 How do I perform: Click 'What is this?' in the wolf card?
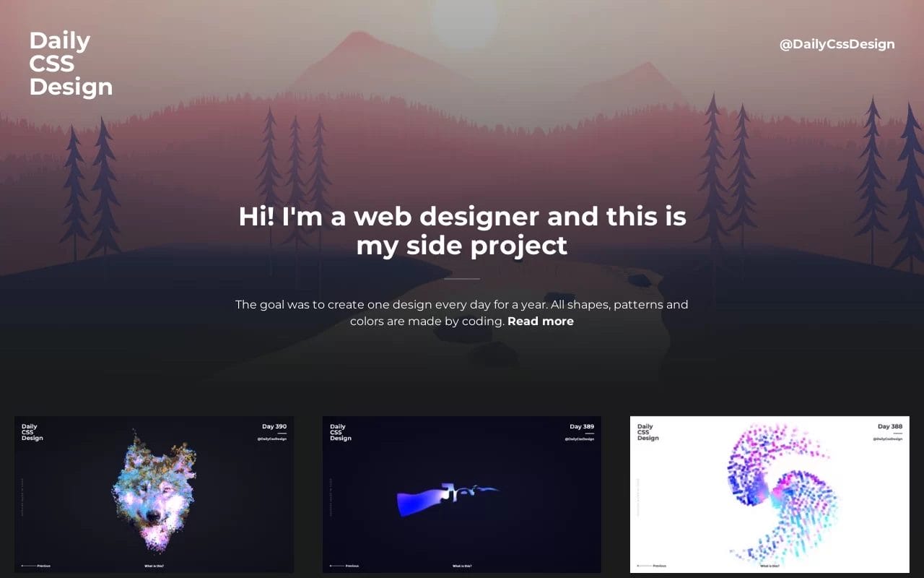[154, 566]
